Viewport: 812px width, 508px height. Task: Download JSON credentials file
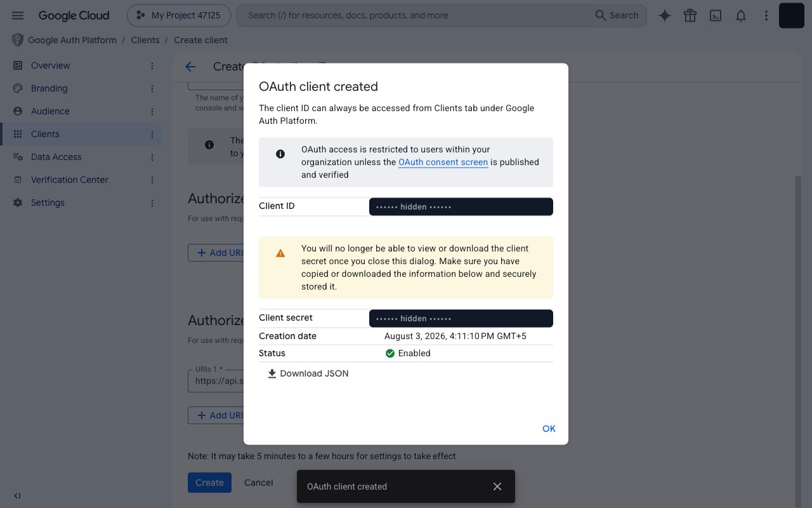(x=308, y=373)
